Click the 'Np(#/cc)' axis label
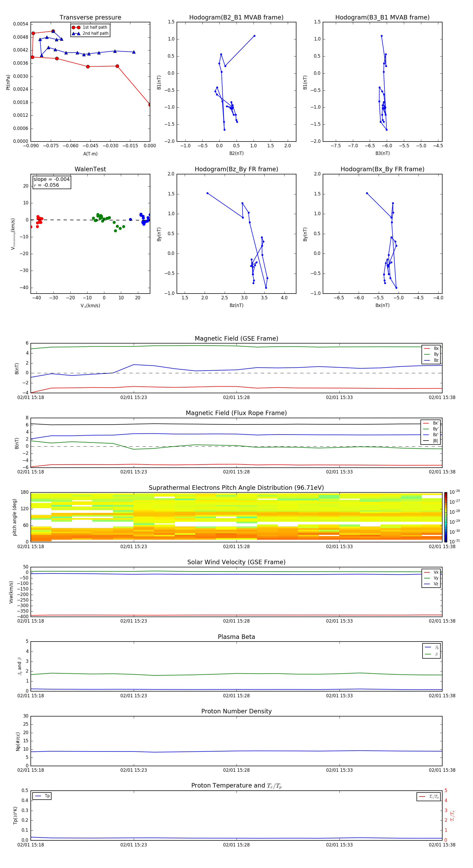Viewport: 473px width, 868px height. click(x=18, y=741)
